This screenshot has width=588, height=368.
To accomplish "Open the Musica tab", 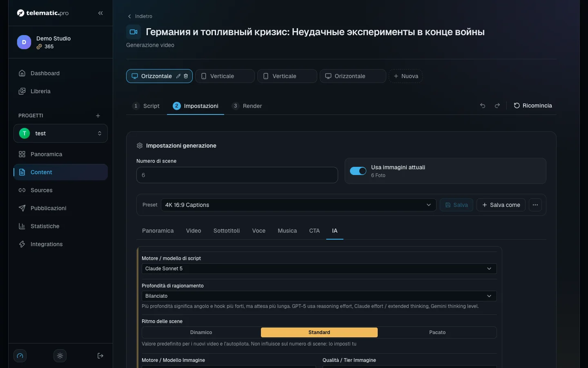I will (287, 231).
